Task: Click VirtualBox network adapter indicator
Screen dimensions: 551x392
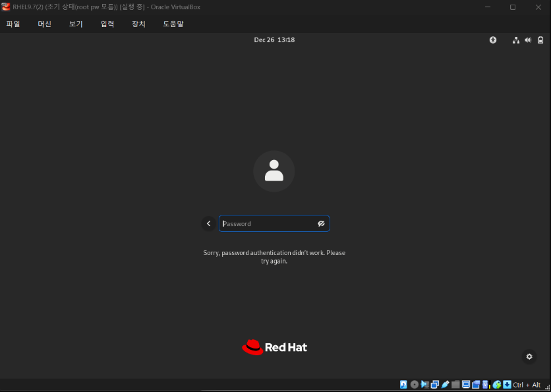Action: click(x=435, y=385)
